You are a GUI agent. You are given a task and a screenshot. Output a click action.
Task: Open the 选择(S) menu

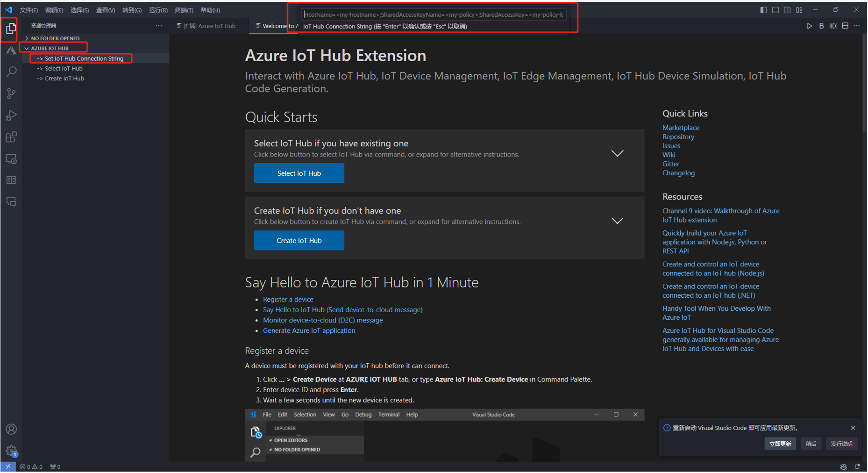coord(79,10)
